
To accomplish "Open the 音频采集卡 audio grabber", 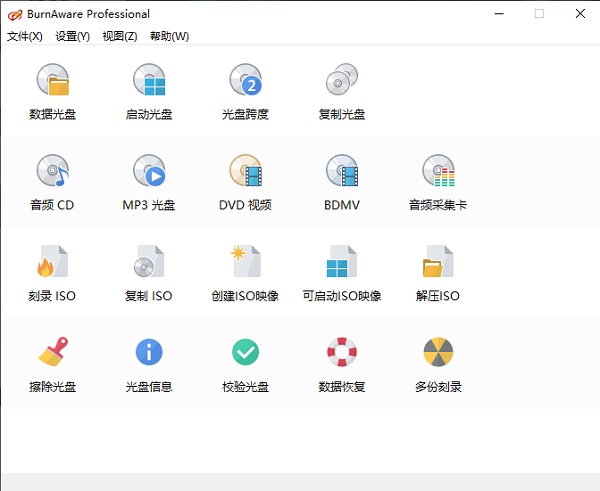I will click(x=438, y=172).
